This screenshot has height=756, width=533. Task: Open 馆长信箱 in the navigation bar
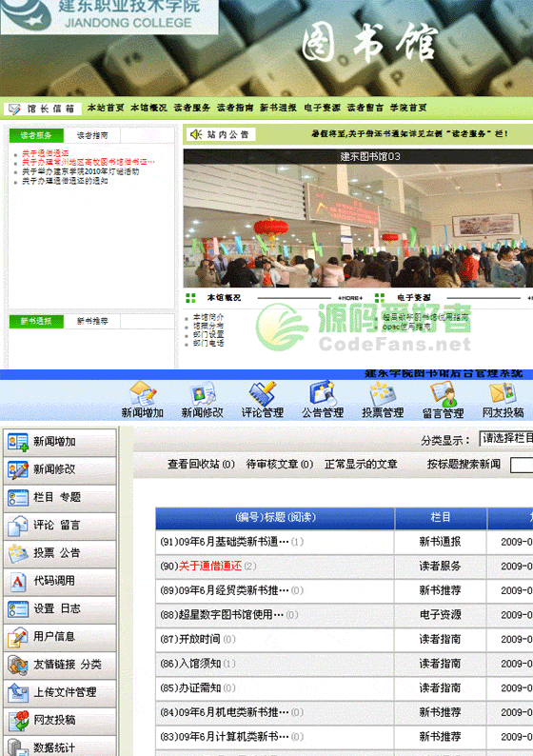point(43,109)
